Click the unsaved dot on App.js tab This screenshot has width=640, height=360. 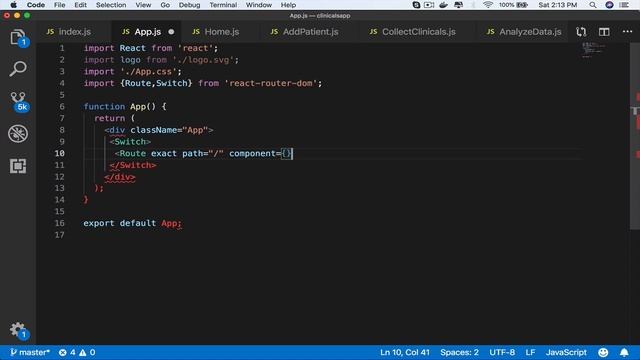tap(171, 32)
